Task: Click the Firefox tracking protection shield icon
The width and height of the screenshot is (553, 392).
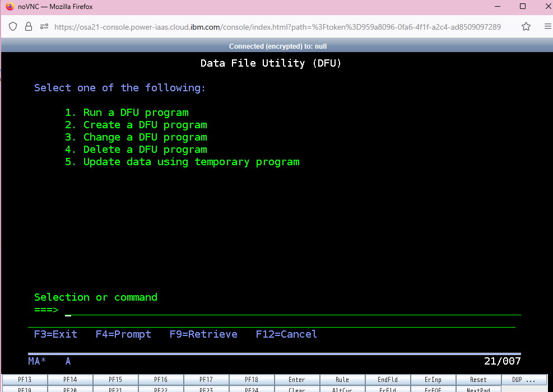Action: click(13, 26)
